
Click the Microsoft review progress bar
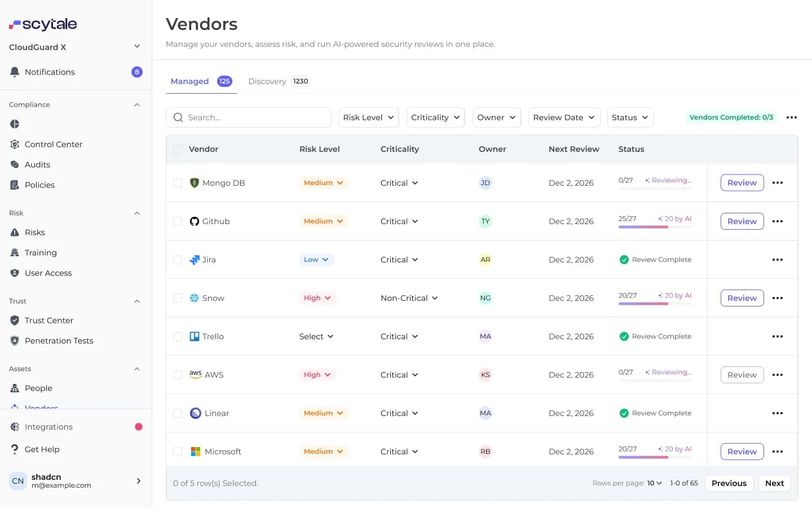click(x=655, y=457)
